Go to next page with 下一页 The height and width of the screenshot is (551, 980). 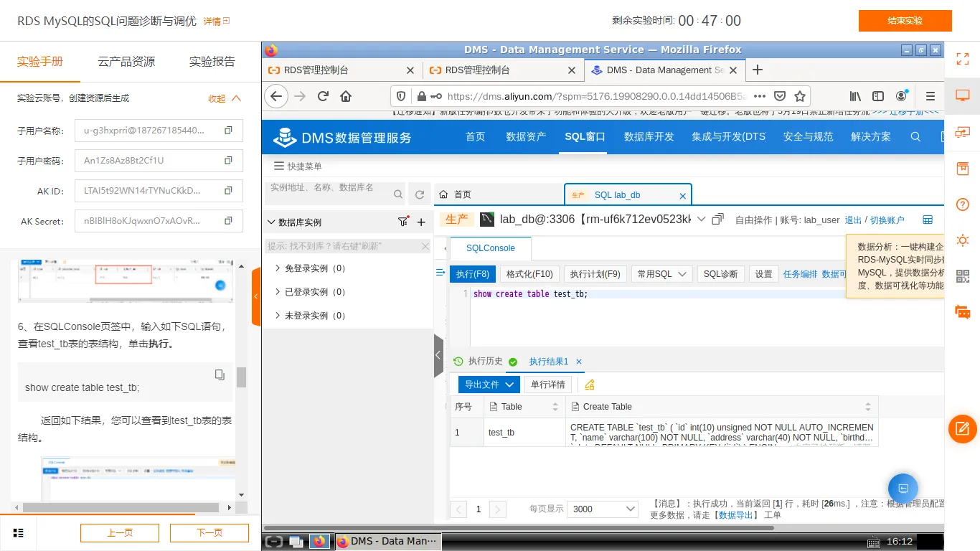pyautogui.click(x=209, y=533)
